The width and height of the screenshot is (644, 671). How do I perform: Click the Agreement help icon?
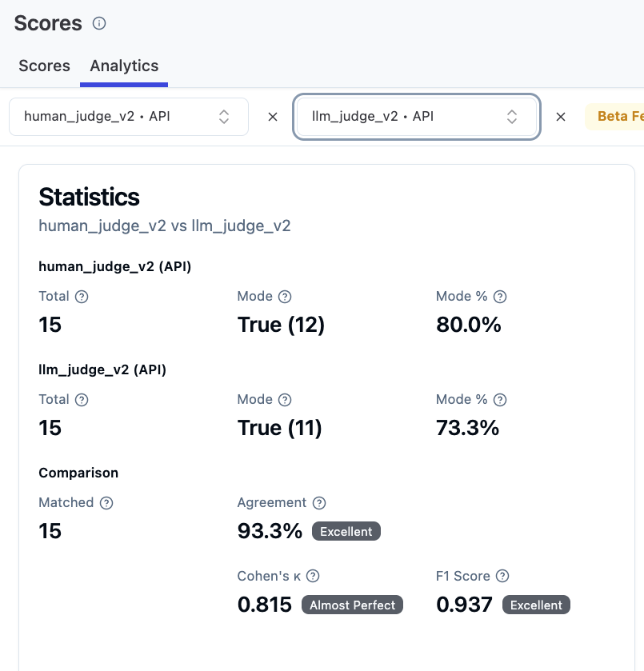tap(318, 502)
